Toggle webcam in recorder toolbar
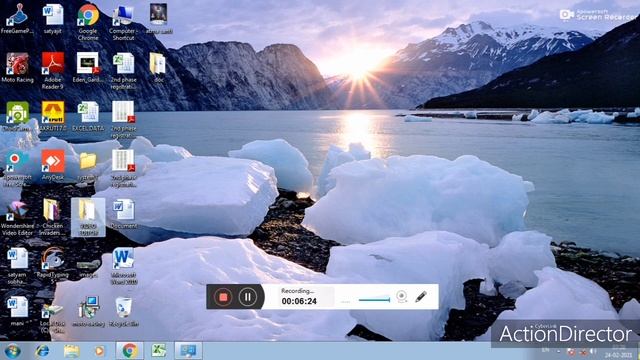Viewport: 640px width, 360px height. tap(402, 297)
